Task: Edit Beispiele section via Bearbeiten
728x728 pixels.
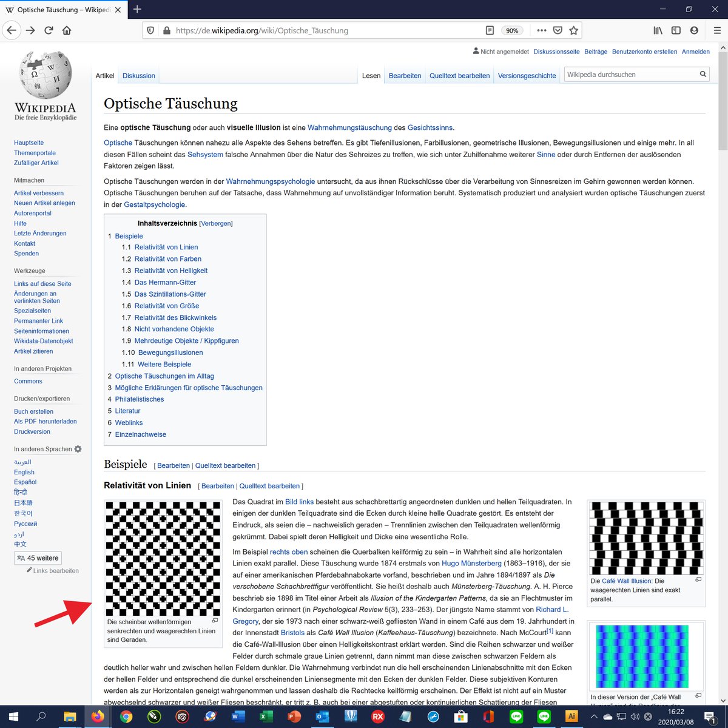Action: point(174,465)
